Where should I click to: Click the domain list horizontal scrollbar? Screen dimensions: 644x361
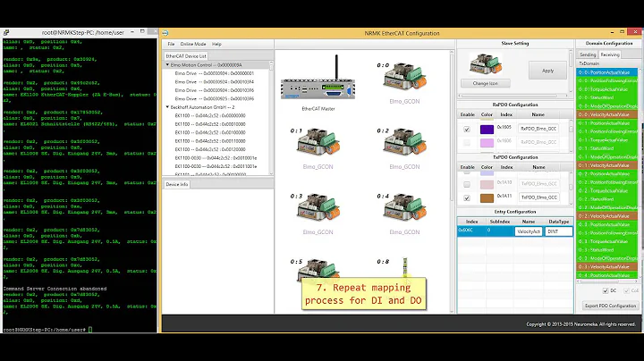pyautogui.click(x=607, y=281)
